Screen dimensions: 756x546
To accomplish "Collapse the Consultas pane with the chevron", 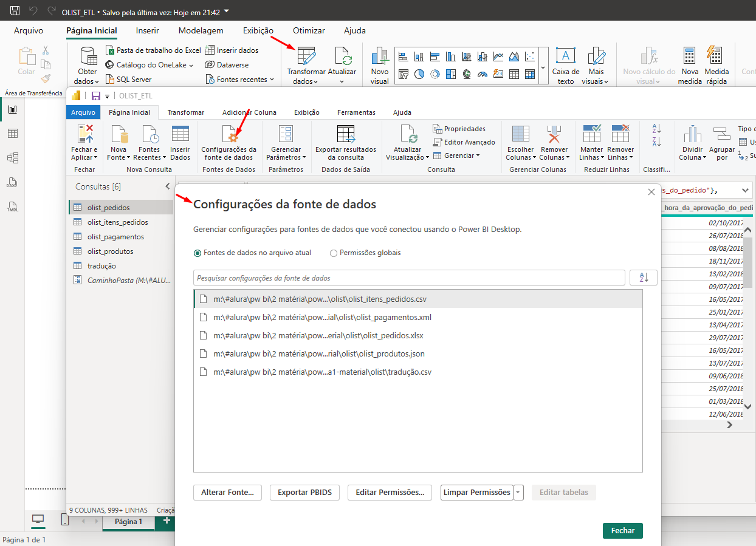I will 168,186.
